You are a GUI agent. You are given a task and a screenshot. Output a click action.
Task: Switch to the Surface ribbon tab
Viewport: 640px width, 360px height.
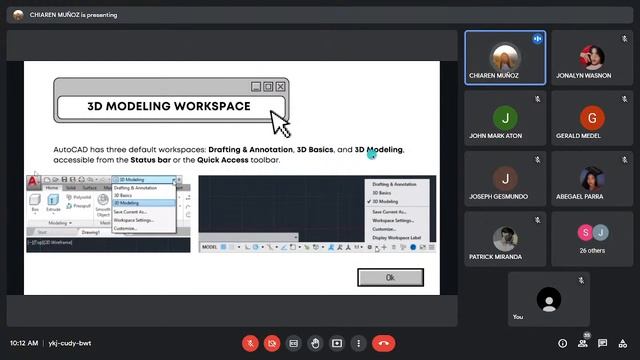pos(89,188)
